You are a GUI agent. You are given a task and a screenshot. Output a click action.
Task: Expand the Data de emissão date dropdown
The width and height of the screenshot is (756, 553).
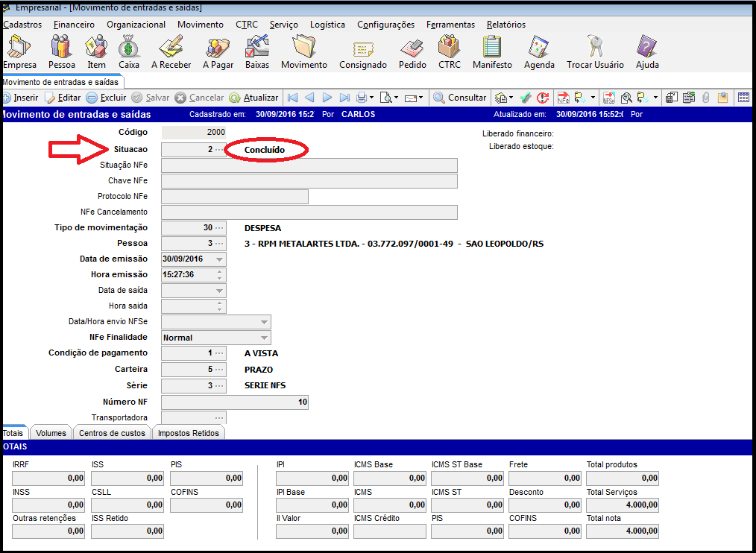pyautogui.click(x=219, y=259)
